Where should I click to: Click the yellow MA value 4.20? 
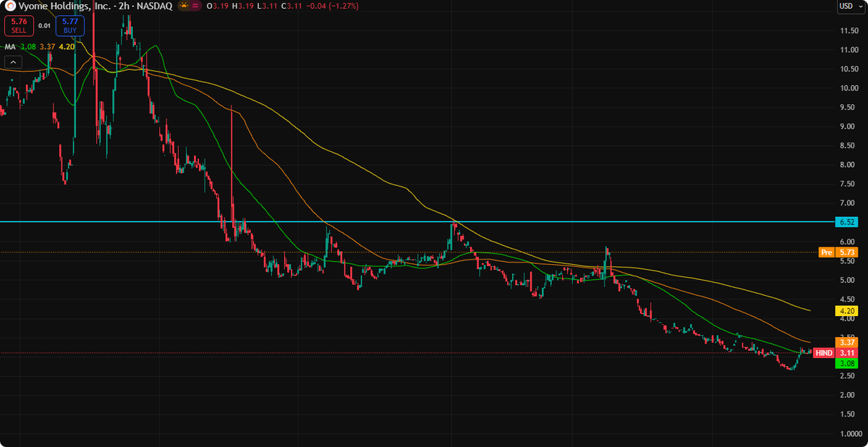tap(67, 46)
